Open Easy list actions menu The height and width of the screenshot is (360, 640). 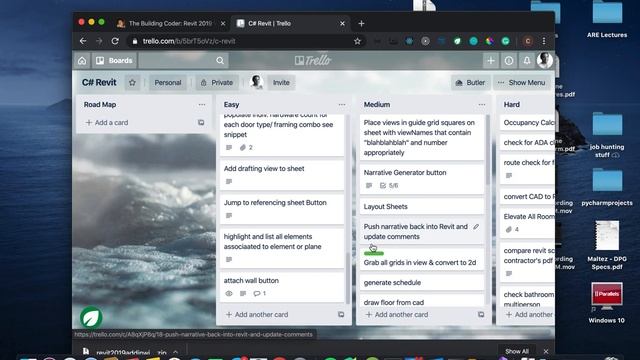tap(342, 104)
